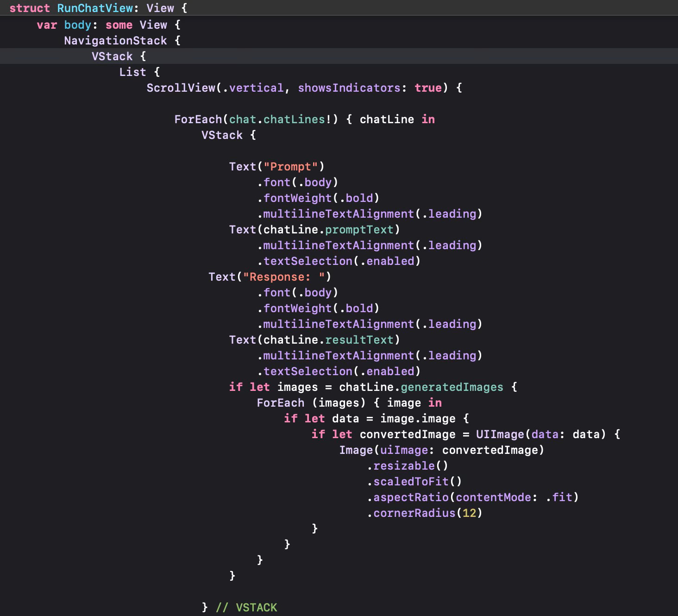Click .aspectRatio(contentMode: .fit) modifier
The width and height of the screenshot is (678, 616).
coord(473,497)
